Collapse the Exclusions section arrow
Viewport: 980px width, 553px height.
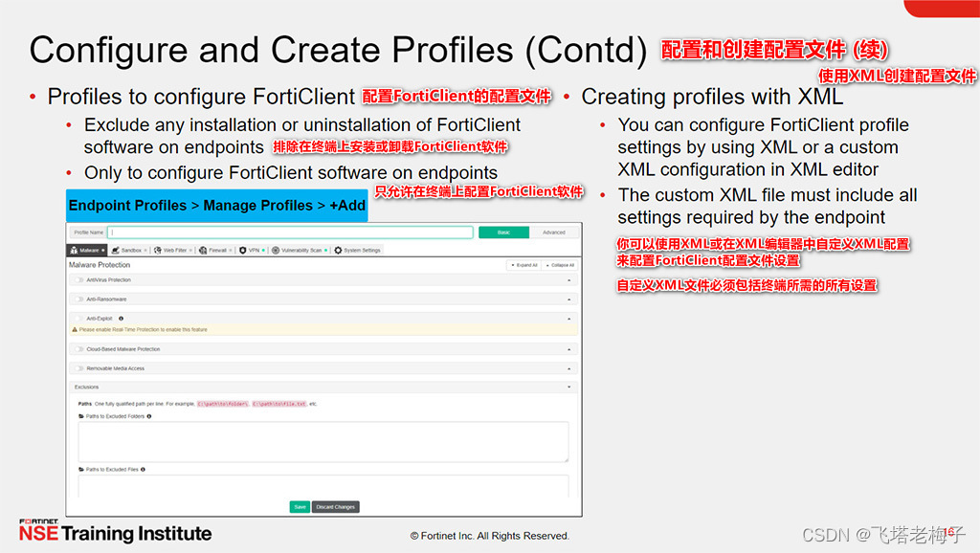click(x=568, y=387)
